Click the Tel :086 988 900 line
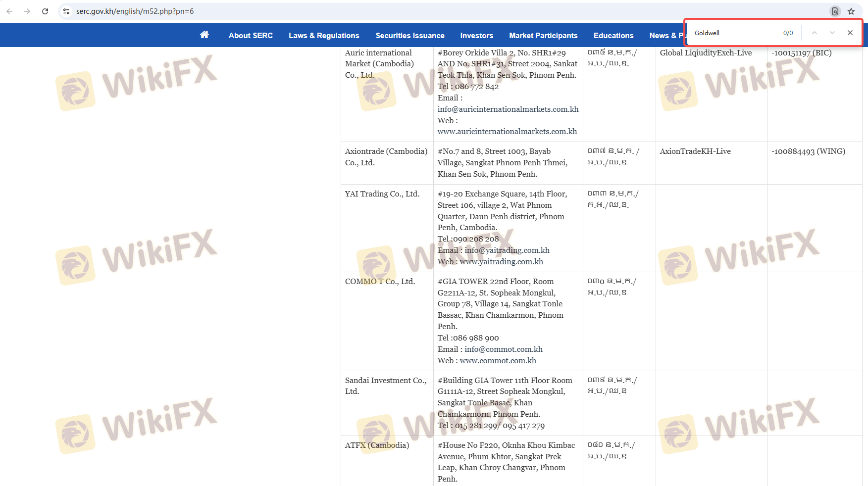The image size is (868, 486). tap(468, 338)
